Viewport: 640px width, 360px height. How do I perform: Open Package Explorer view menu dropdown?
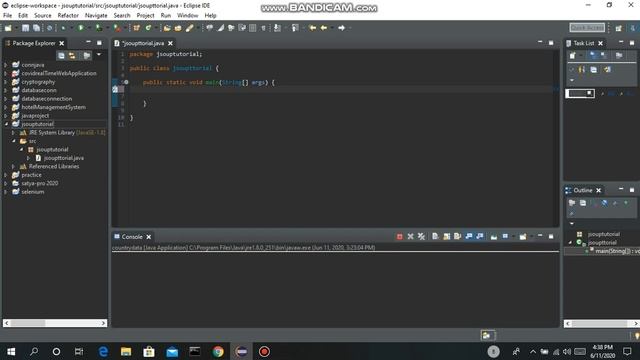(x=99, y=55)
